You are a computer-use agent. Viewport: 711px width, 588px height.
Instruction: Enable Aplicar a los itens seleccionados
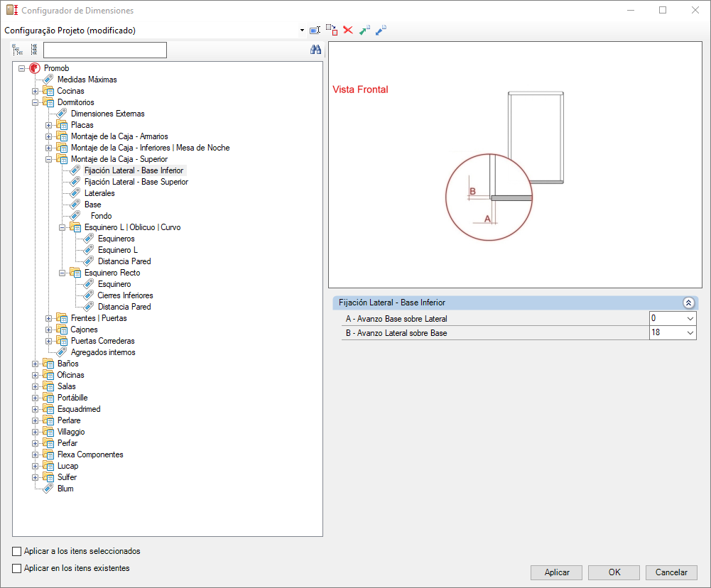coord(17,551)
